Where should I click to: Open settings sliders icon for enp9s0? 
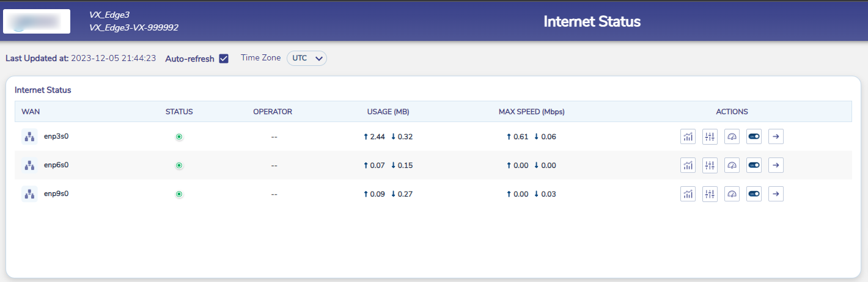pos(710,194)
